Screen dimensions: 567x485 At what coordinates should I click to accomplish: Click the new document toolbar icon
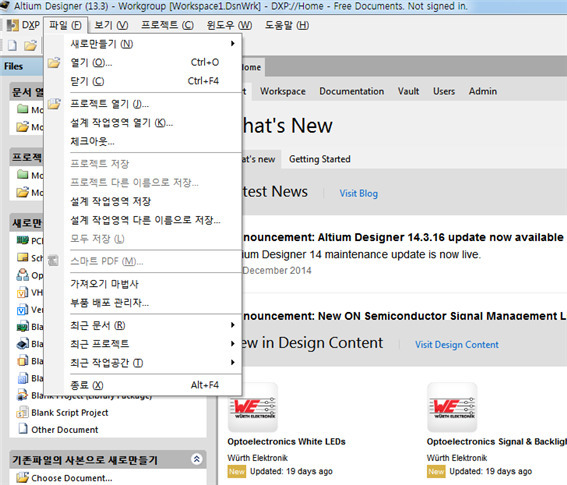12,45
